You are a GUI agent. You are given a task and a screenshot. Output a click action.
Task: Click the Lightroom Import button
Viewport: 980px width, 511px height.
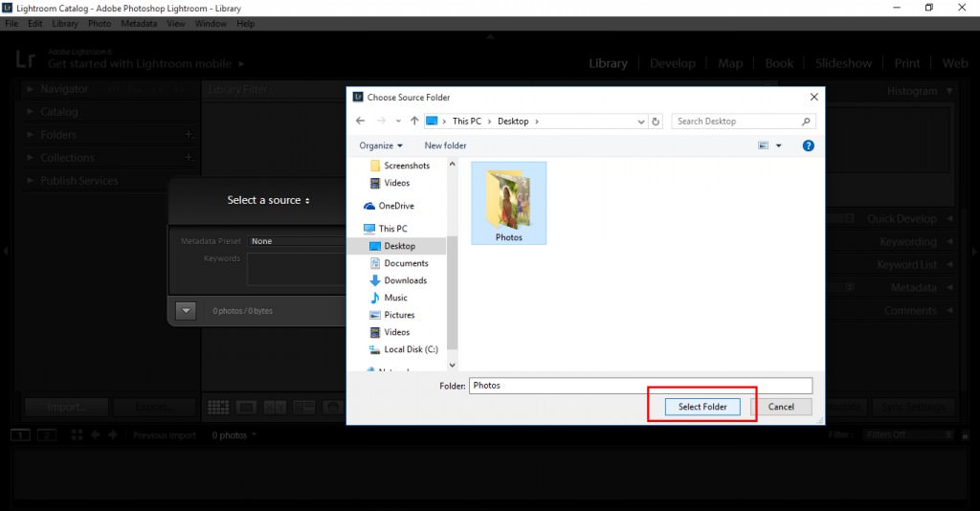pos(66,408)
